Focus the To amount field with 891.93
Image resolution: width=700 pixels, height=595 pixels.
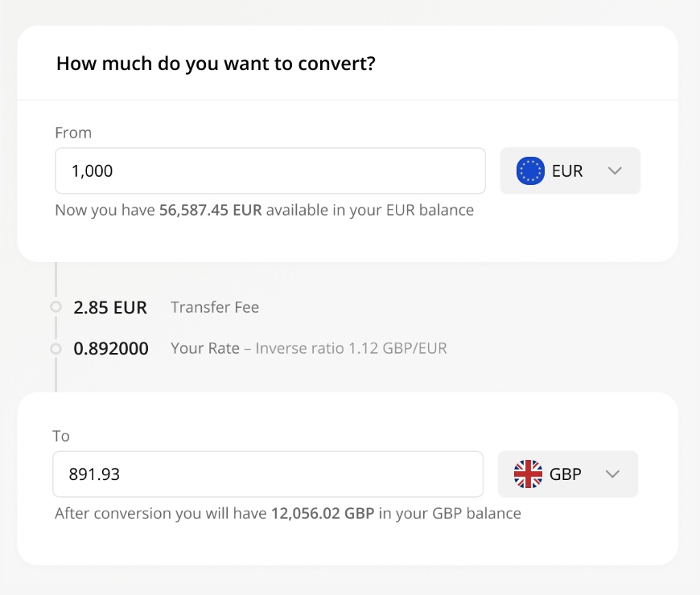coord(268,474)
